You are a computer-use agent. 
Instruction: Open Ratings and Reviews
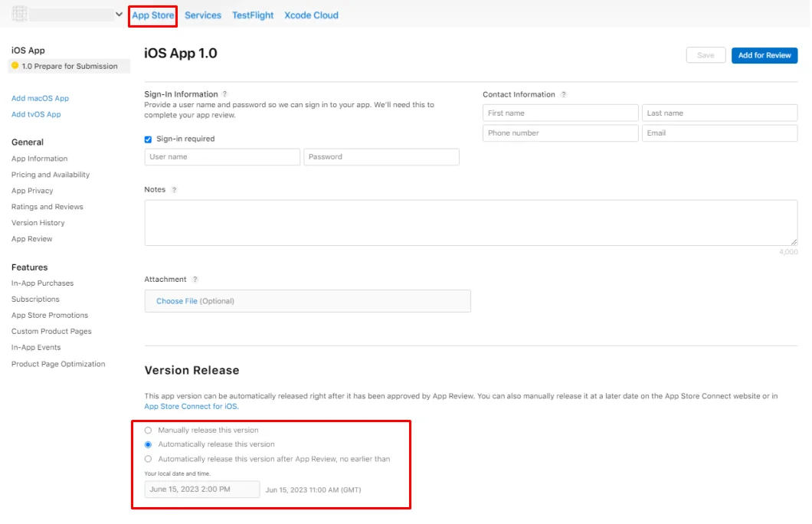click(x=47, y=207)
